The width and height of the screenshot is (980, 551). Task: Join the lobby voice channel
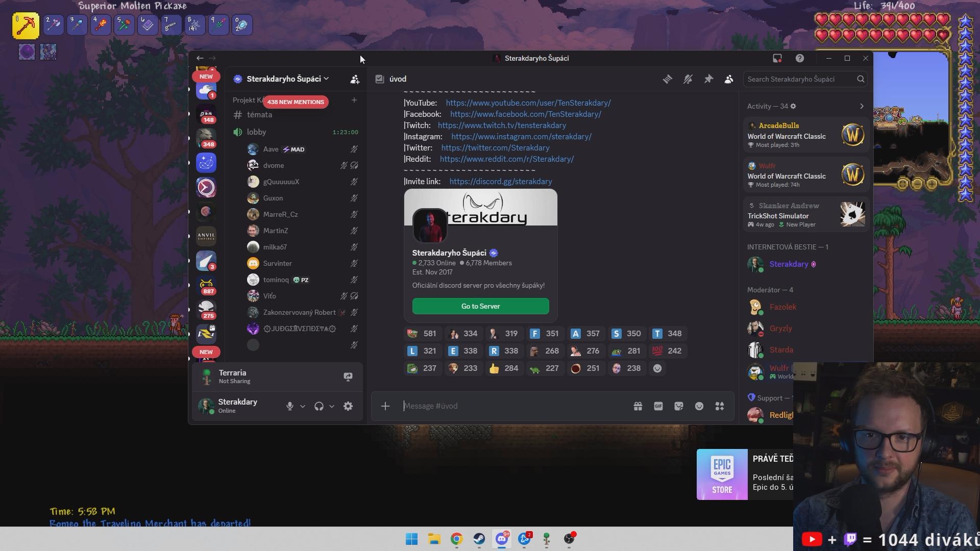(257, 132)
